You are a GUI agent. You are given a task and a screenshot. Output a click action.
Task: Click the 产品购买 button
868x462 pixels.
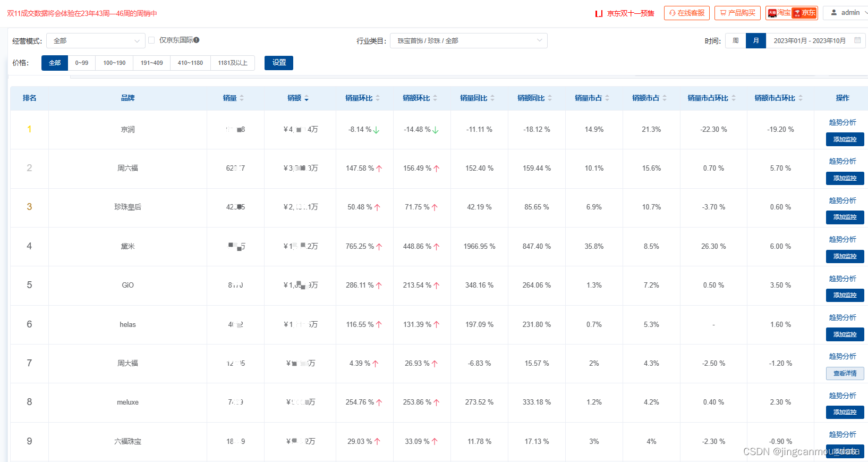click(737, 13)
